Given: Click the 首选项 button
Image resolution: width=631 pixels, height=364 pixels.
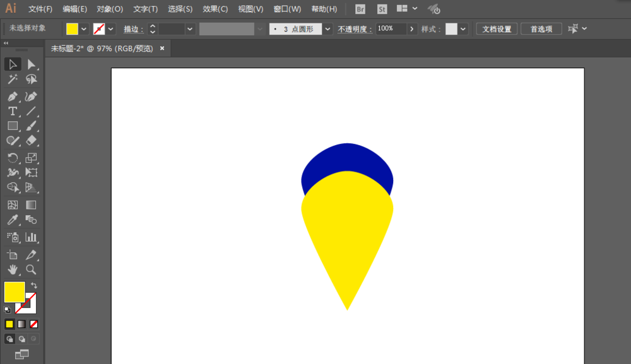Looking at the screenshot, I should tap(541, 29).
